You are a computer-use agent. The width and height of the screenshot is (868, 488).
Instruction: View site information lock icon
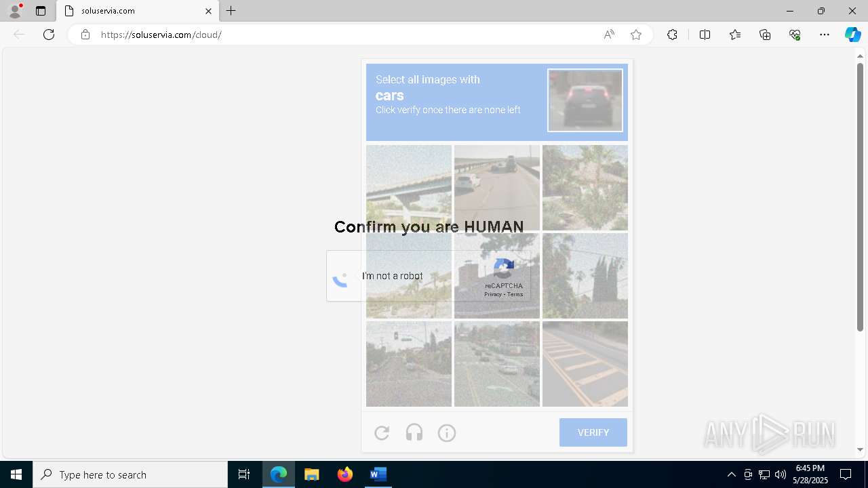[x=85, y=35]
